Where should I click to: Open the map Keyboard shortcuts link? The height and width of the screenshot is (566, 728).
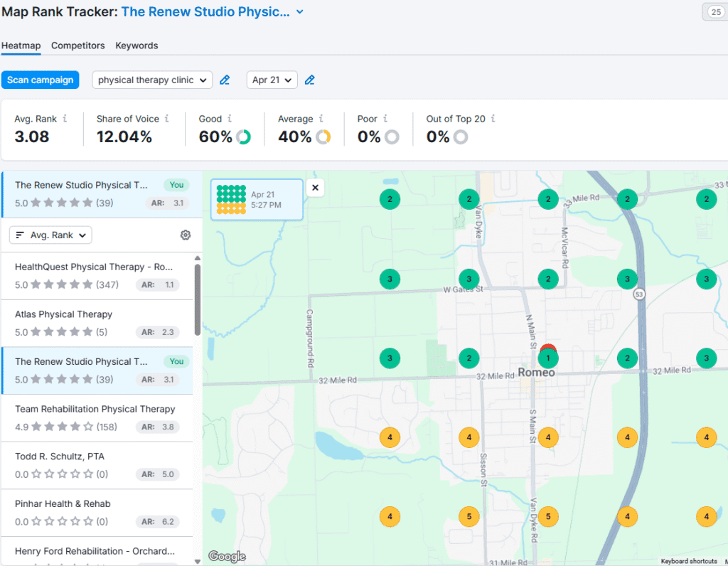[x=689, y=561]
